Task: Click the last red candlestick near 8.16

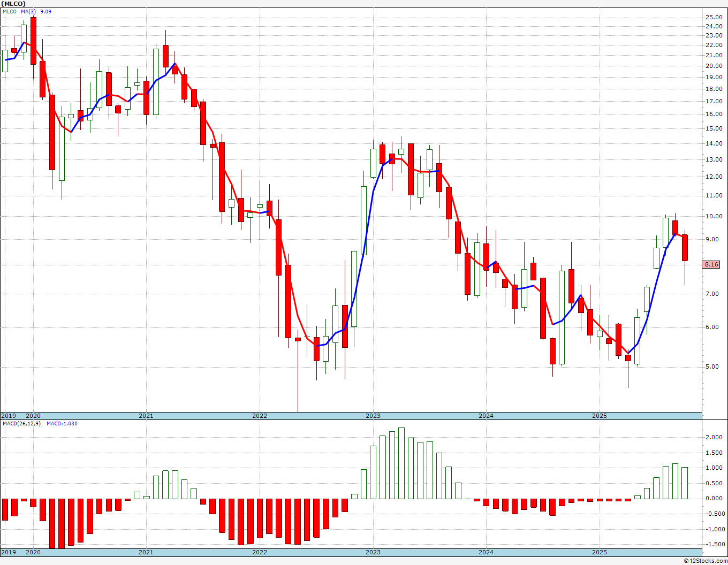Action: click(x=685, y=248)
